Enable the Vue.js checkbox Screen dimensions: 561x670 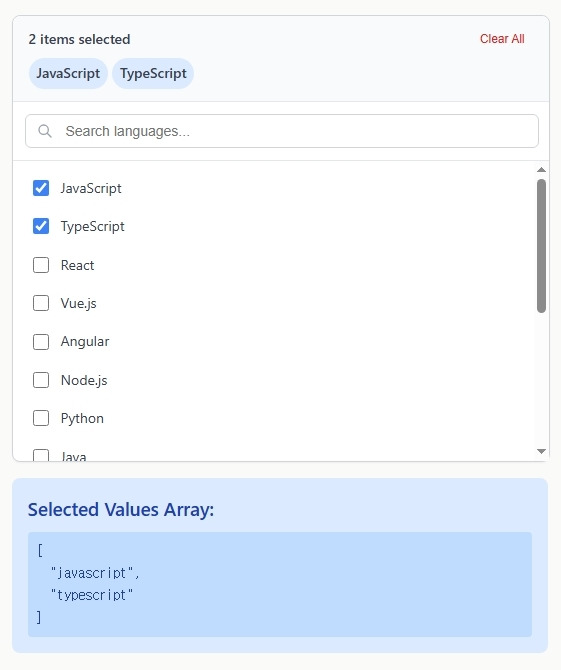coord(41,303)
